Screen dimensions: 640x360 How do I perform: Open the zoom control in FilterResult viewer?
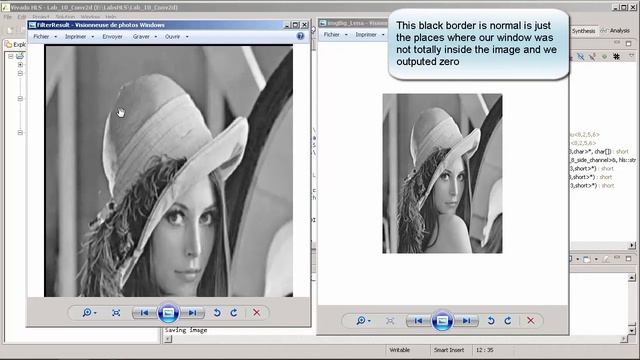click(89, 313)
